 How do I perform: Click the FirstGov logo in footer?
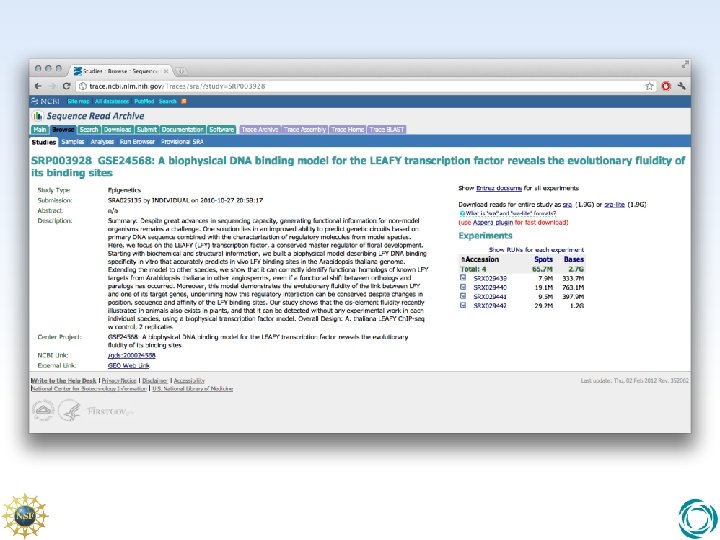tap(110, 411)
